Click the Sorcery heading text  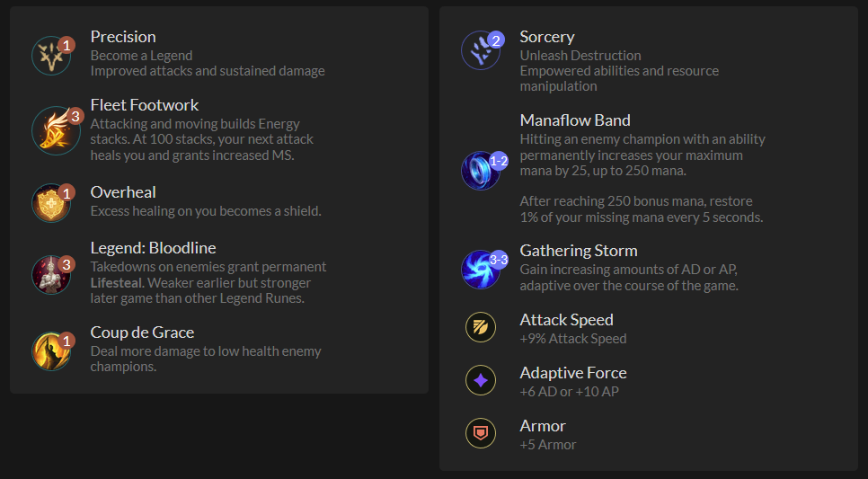point(546,37)
